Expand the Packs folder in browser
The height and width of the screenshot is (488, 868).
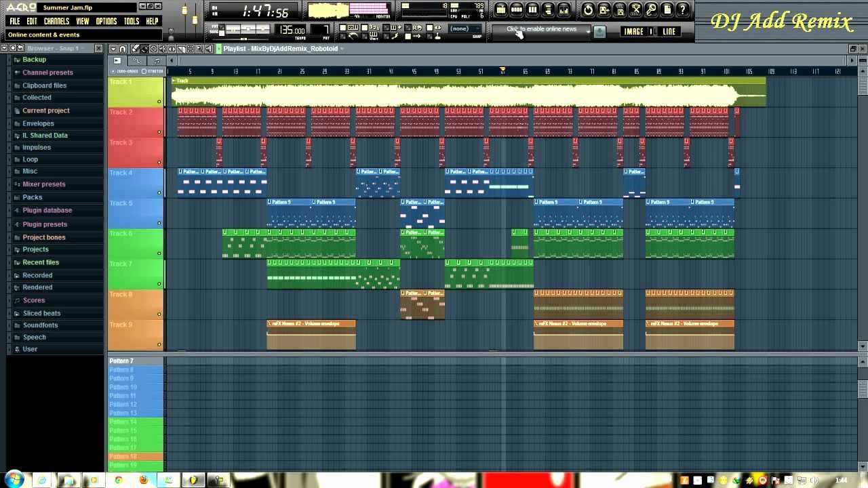(x=32, y=197)
